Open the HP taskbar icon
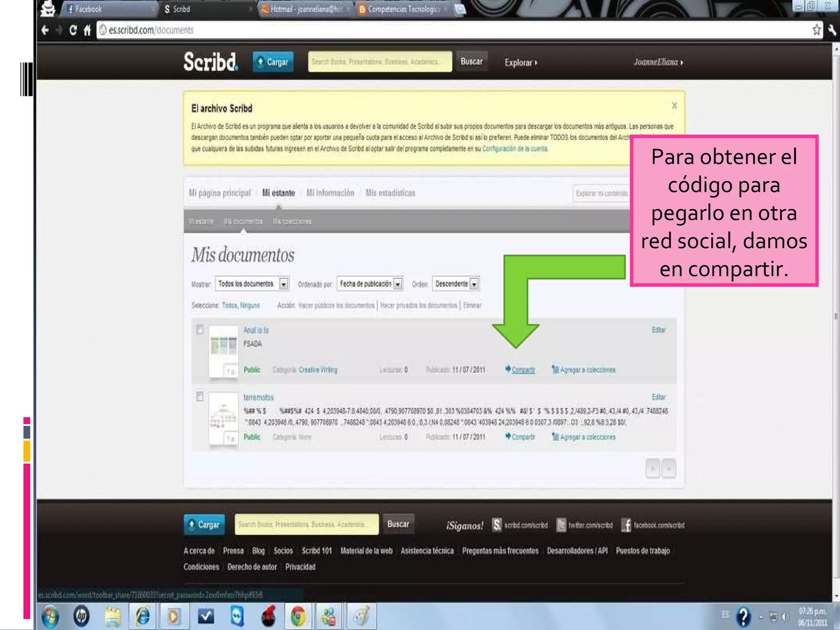 tap(81, 616)
